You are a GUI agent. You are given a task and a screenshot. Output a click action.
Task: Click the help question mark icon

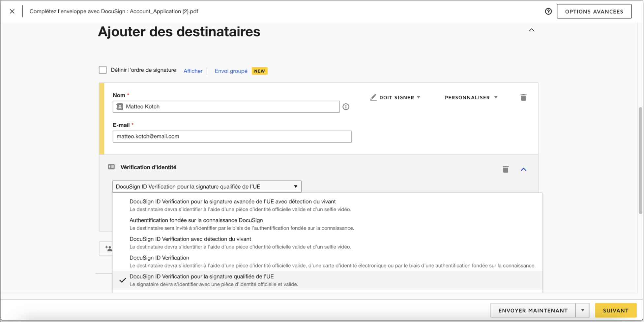[548, 12]
